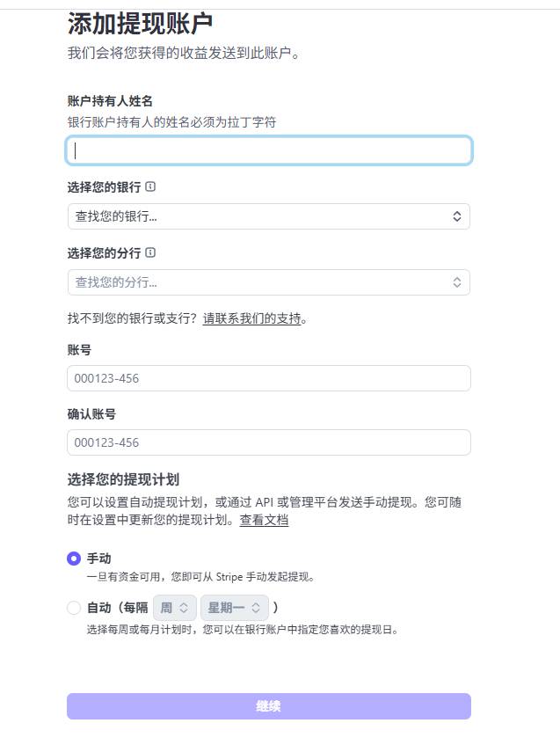Image resolution: width=560 pixels, height=745 pixels.
Task: Click info icon beside 选择您的银行
Action: (x=151, y=187)
